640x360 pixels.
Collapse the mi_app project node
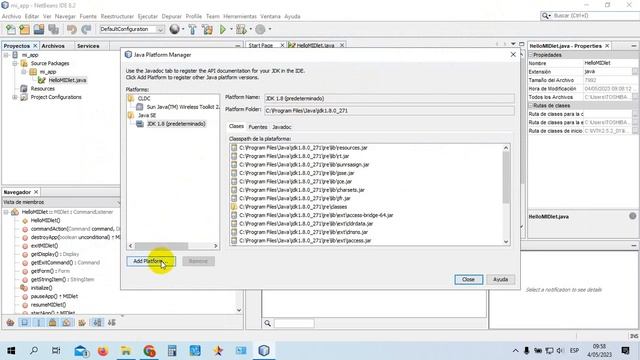[6, 55]
